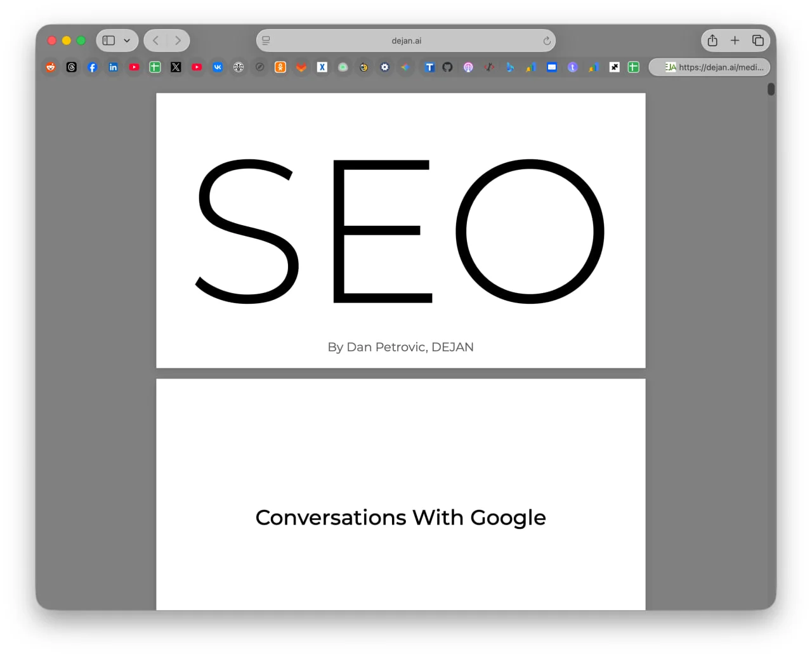Open the GitLab pinned tab
Image resolution: width=812 pixels, height=657 pixels.
[x=301, y=67]
